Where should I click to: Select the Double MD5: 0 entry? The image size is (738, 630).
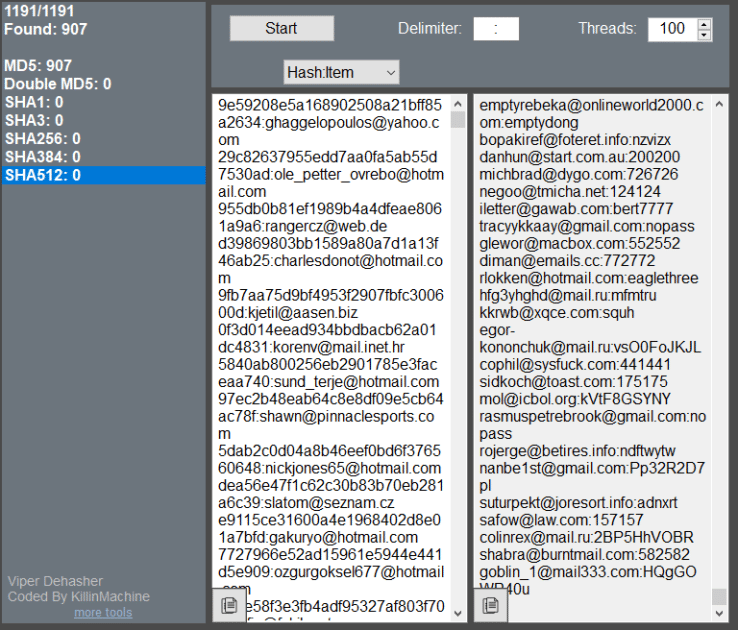click(104, 84)
